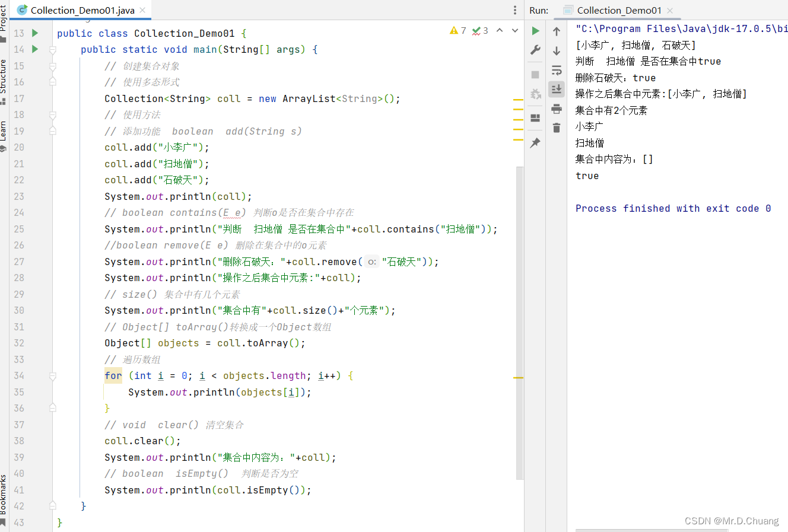This screenshot has width=788, height=532.
Task: Click 'Process finished with exit code 0' text
Action: pos(673,208)
